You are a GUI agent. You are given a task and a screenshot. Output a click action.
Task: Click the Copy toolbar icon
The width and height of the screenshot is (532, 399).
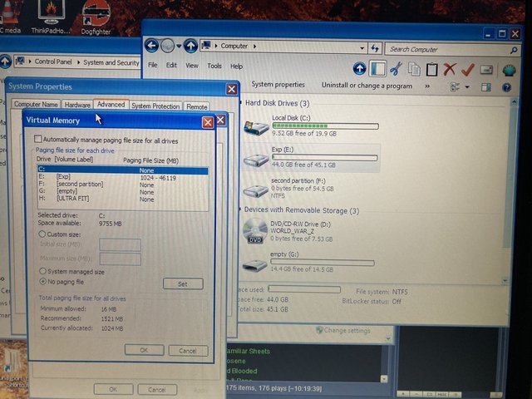(x=414, y=69)
